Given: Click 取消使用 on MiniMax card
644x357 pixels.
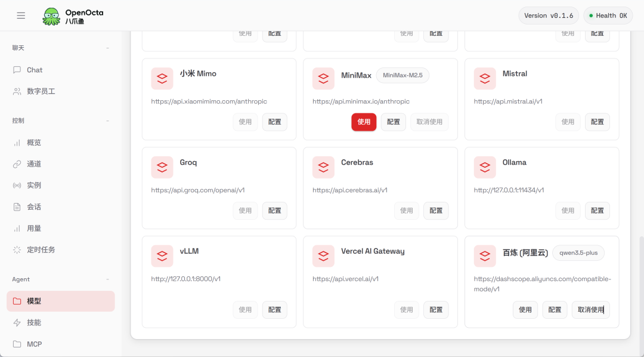Looking at the screenshot, I should coord(429,122).
